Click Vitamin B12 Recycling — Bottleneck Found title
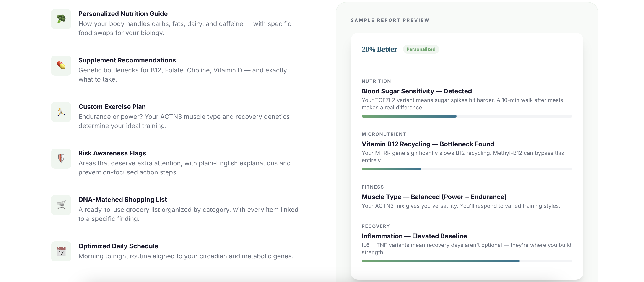 428,144
